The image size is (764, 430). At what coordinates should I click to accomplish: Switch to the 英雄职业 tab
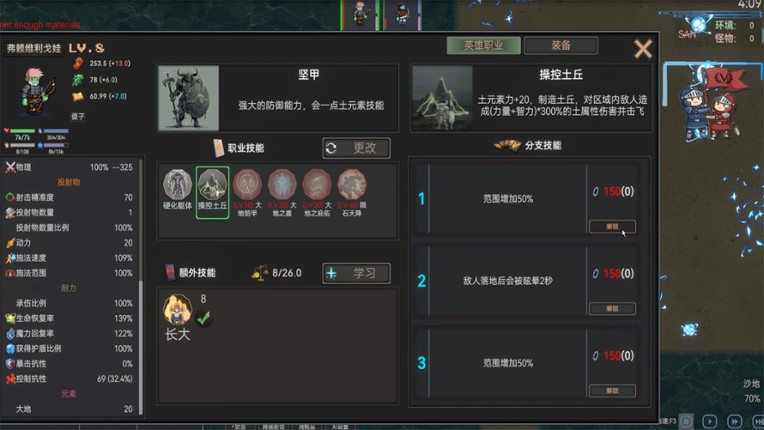(x=483, y=45)
